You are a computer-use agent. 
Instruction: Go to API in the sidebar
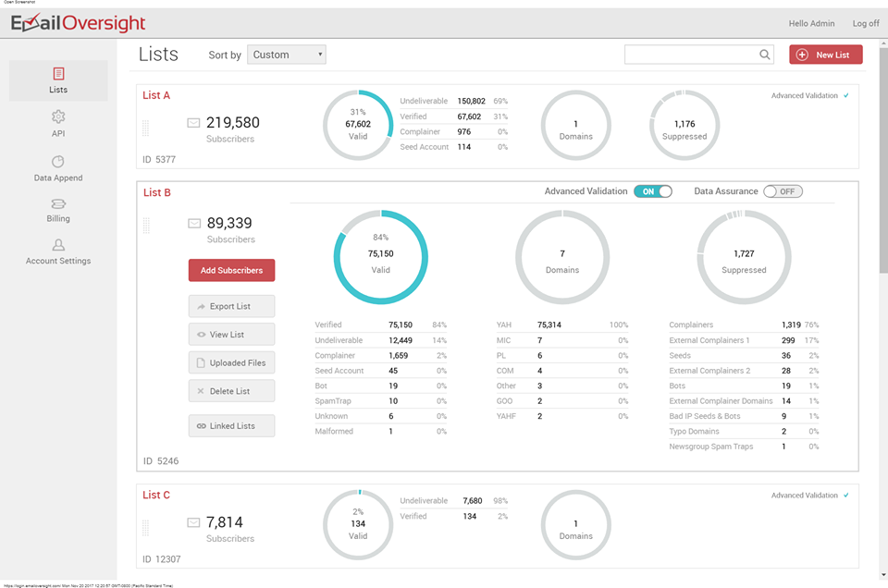tap(58, 124)
